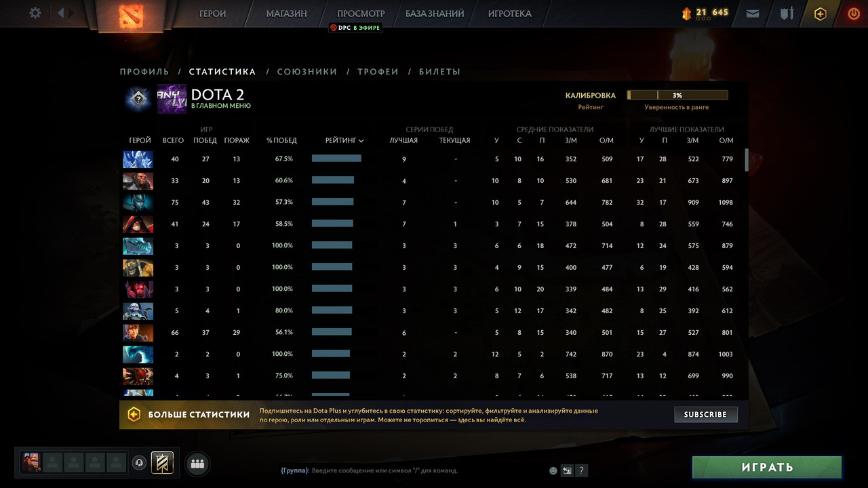Sort by ТЕКУЩАЯ win streak column header
The image size is (868, 488).
coord(454,140)
